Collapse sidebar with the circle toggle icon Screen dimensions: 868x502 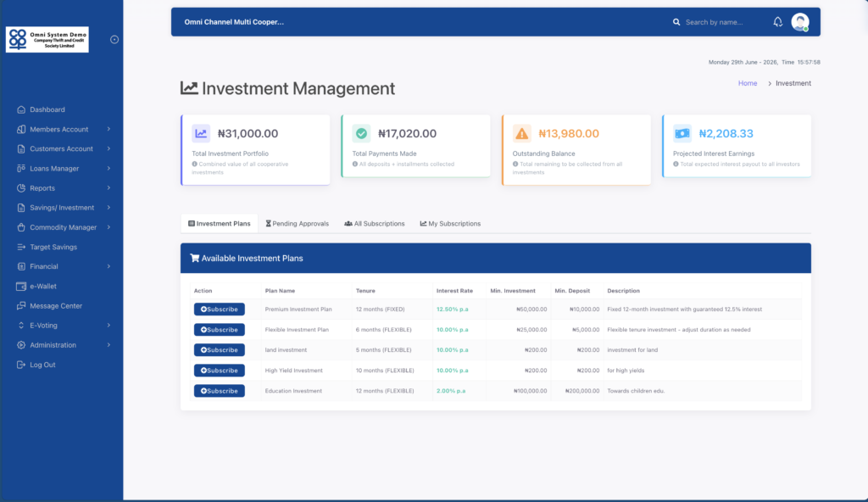click(x=114, y=39)
